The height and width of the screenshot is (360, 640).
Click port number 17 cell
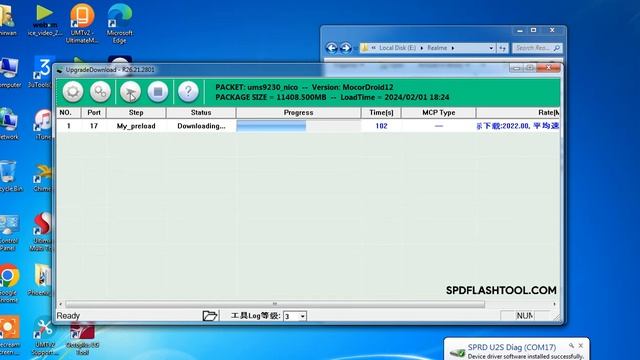tap(94, 126)
